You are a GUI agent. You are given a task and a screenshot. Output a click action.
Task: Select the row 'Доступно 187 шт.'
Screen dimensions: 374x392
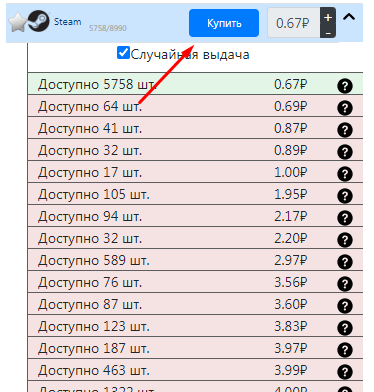point(195,348)
